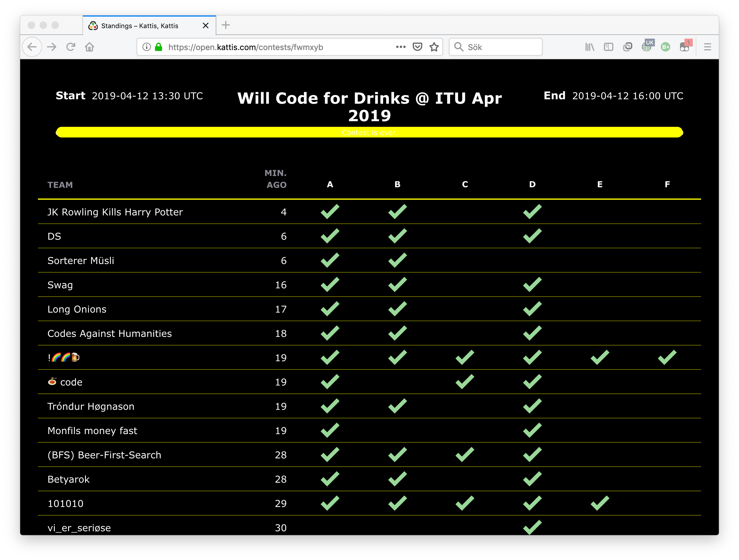The width and height of the screenshot is (739, 560).
Task: Click problem E checkmark for 101010
Action: point(600,503)
